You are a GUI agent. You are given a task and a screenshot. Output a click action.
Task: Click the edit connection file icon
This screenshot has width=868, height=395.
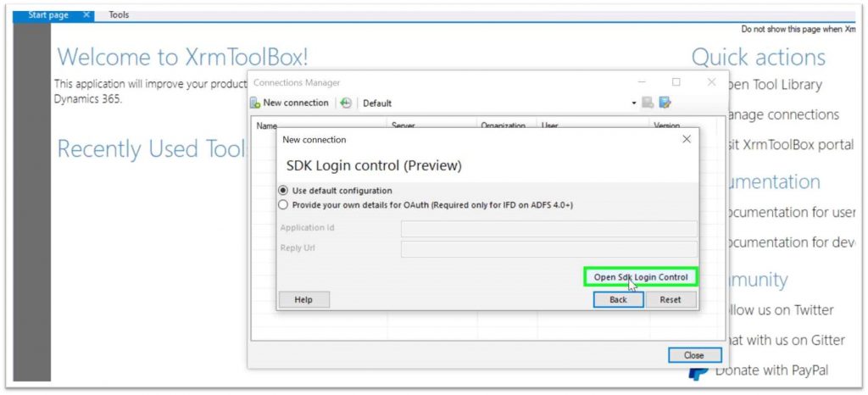pos(665,103)
